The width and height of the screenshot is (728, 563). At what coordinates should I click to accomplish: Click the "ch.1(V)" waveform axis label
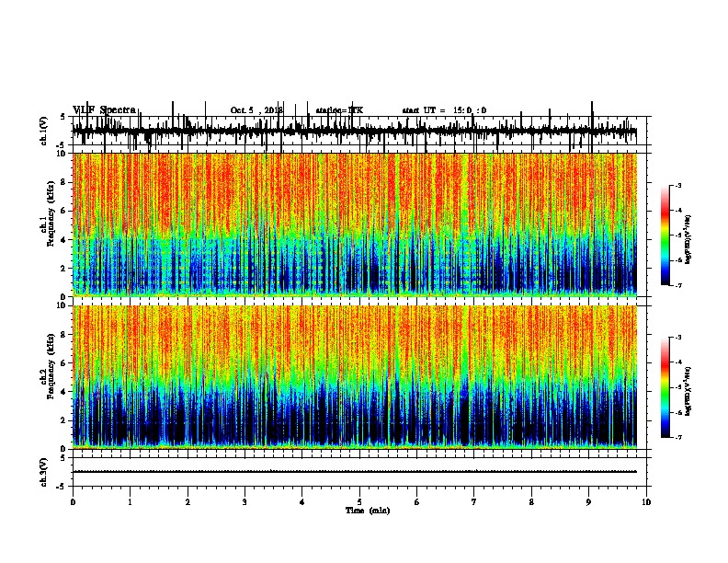click(44, 131)
